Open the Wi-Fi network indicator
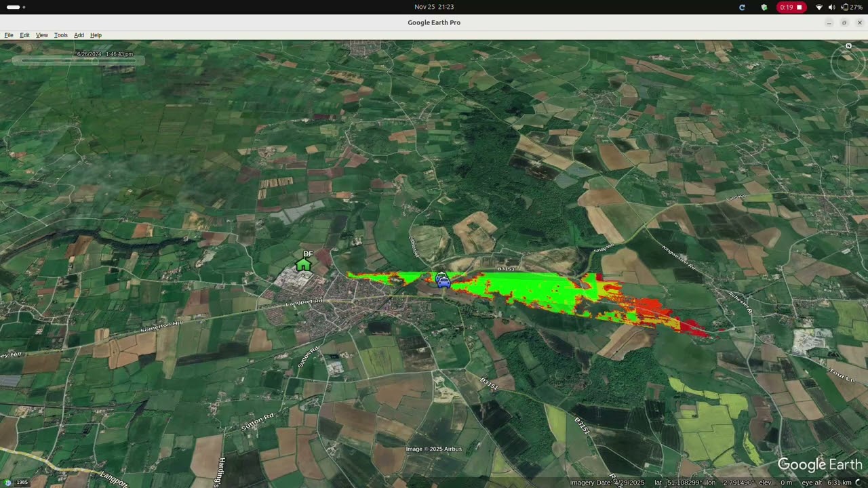This screenshot has height=488, width=868. (x=818, y=7)
